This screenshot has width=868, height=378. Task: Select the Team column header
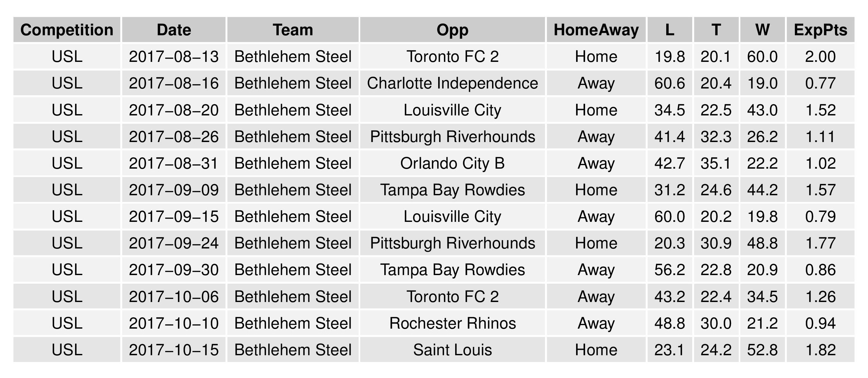click(293, 30)
